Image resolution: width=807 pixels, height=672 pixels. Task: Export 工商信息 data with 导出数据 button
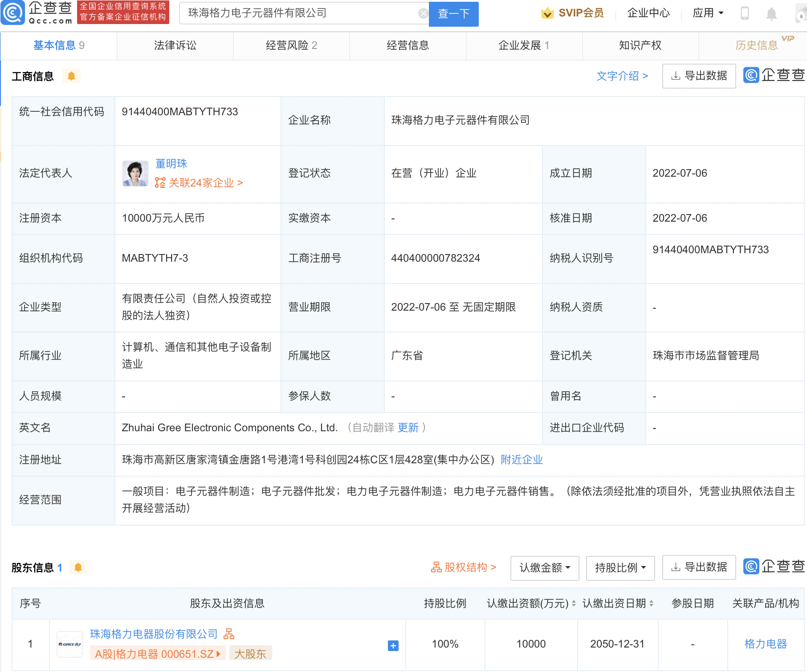coord(699,76)
